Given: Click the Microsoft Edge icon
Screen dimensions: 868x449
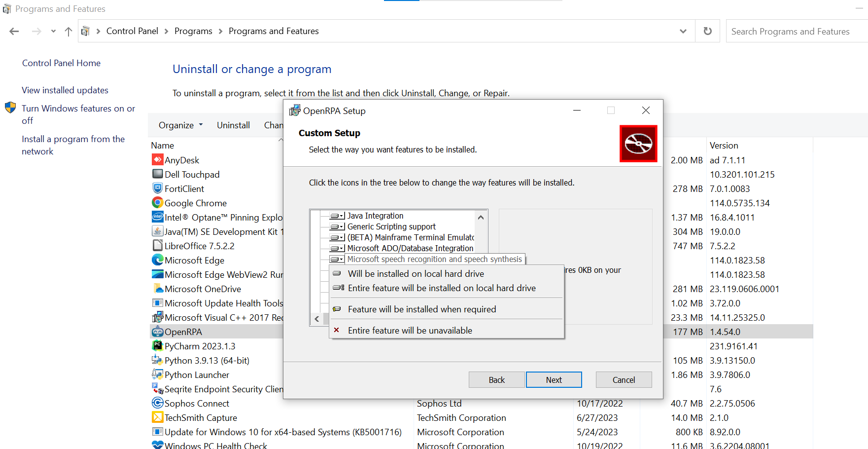Looking at the screenshot, I should [157, 260].
